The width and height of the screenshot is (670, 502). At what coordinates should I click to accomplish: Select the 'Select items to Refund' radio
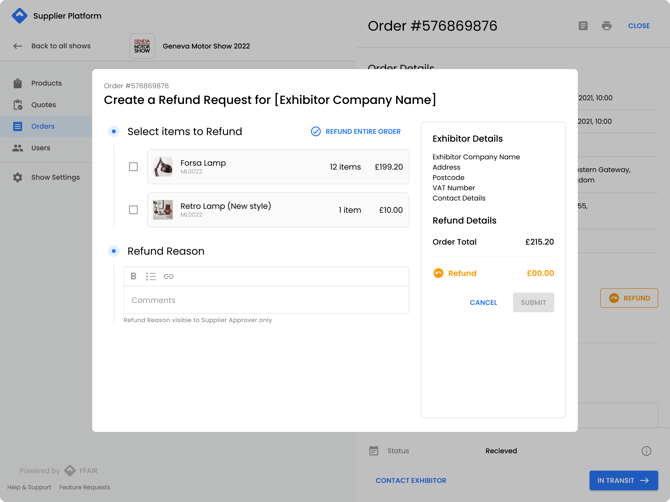pos(114,131)
